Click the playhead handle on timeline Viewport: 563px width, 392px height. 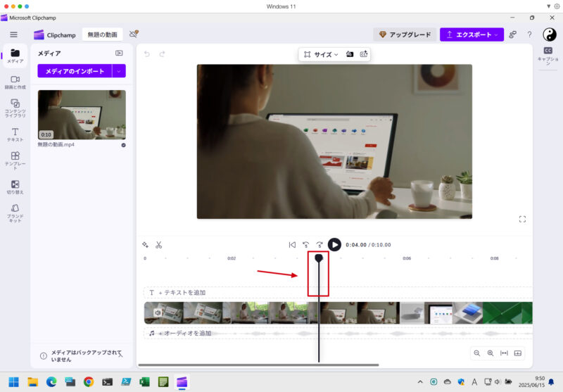click(319, 258)
